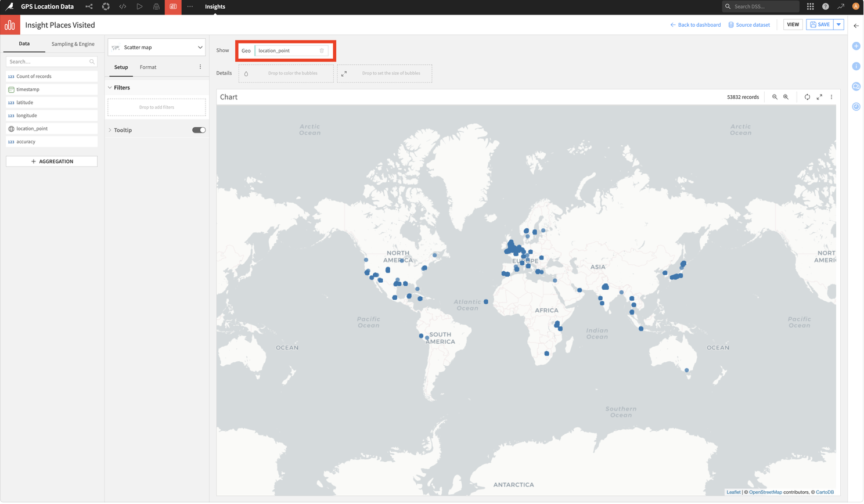Open the three-dots more menu in top bar
864x504 pixels.
tap(190, 6)
